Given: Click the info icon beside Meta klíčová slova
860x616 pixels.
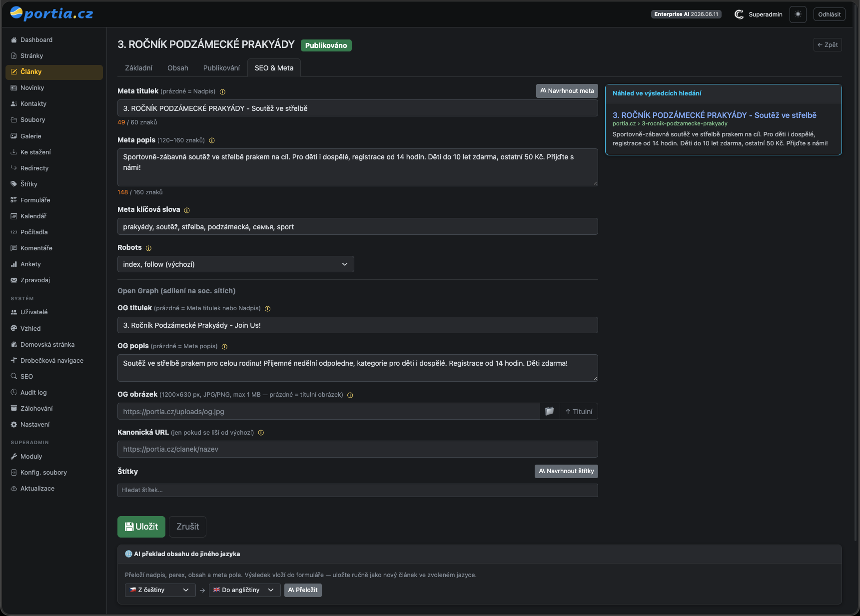Looking at the screenshot, I should tap(187, 210).
